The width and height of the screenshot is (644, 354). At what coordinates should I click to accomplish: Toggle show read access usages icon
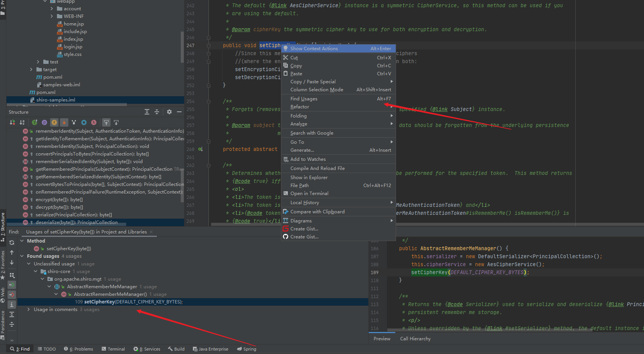point(12,285)
